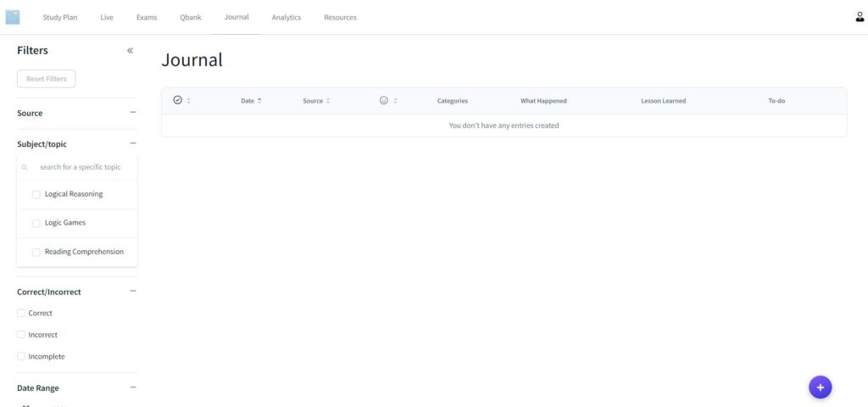Tick the Reading Comprehension checkbox
The height and width of the screenshot is (407, 868).
(x=36, y=253)
